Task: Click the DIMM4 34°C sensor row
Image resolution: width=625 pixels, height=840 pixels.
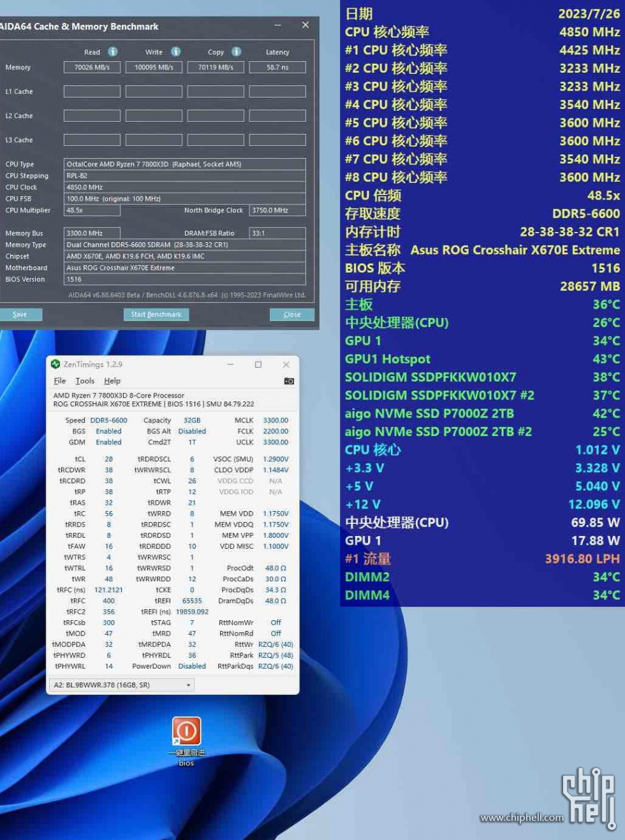Action: [482, 595]
